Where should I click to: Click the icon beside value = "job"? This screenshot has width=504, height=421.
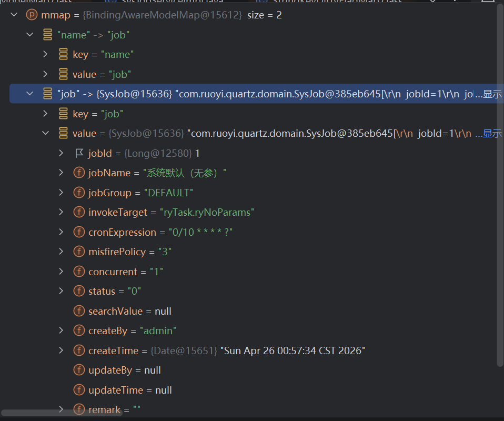63,74
